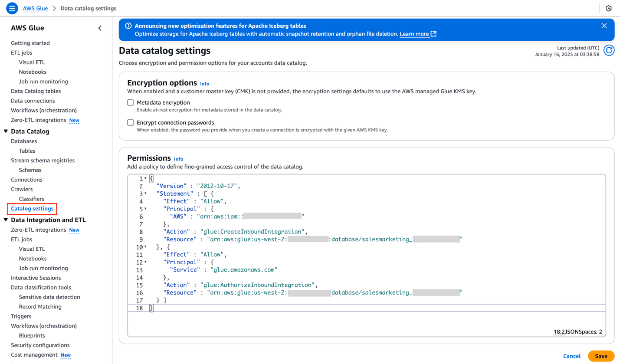This screenshot has width=620, height=364.
Task: Select Catalog settings in the sidebar
Action: (x=32, y=209)
